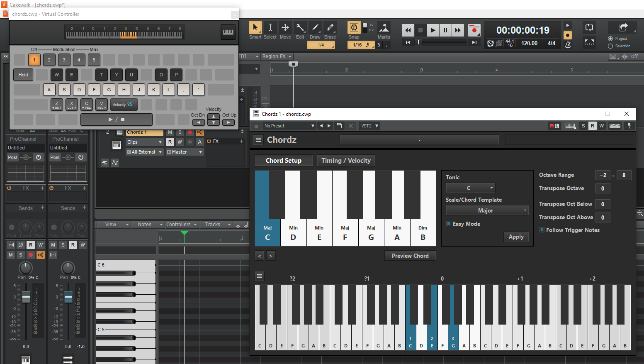
Task: Switch to the Timing / Velocity tab
Action: (346, 161)
